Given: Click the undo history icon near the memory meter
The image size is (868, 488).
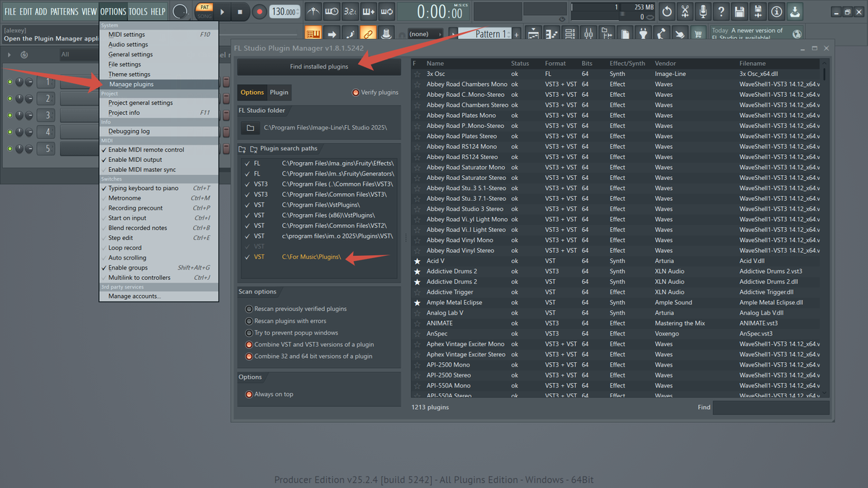Looking at the screenshot, I should coord(667,12).
